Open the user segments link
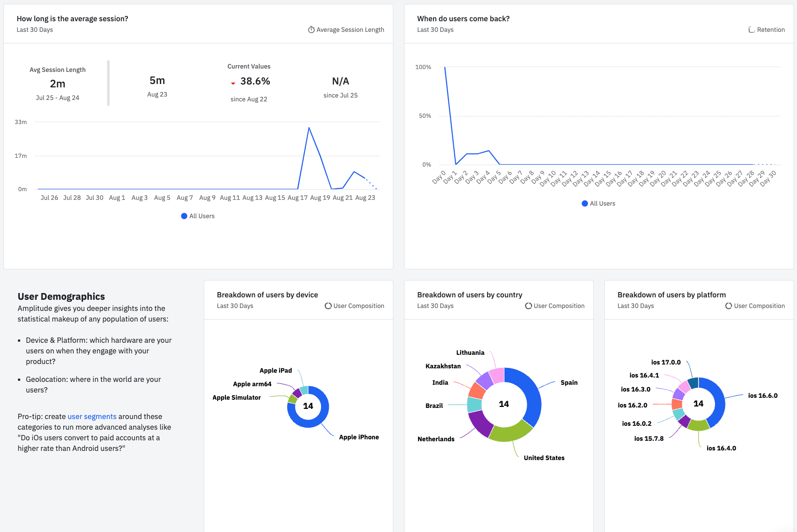 click(92, 417)
